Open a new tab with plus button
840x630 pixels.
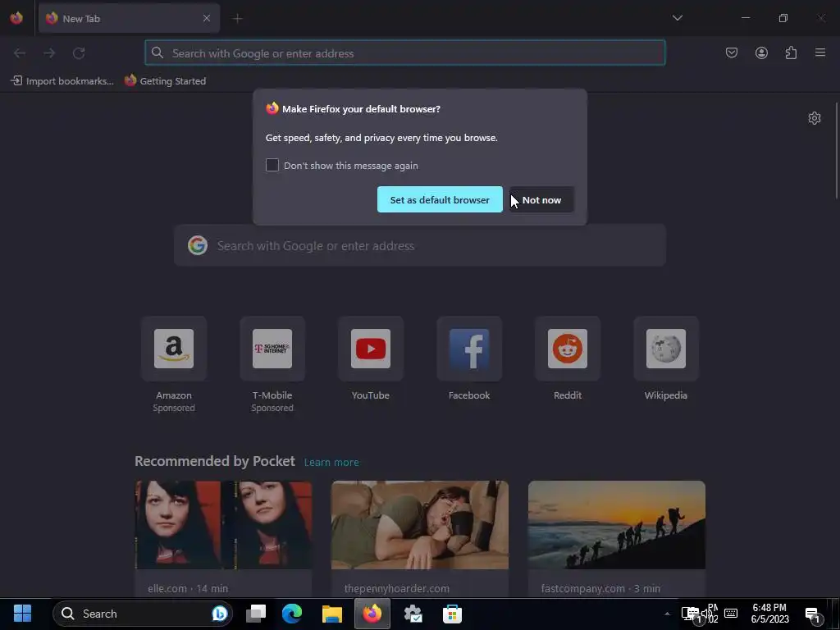237,19
